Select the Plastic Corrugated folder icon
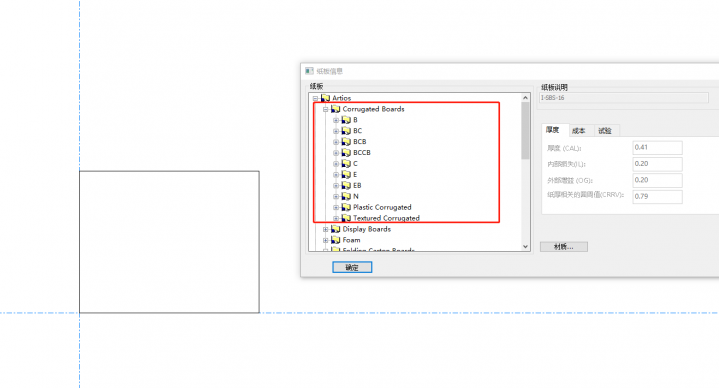 [x=346, y=207]
